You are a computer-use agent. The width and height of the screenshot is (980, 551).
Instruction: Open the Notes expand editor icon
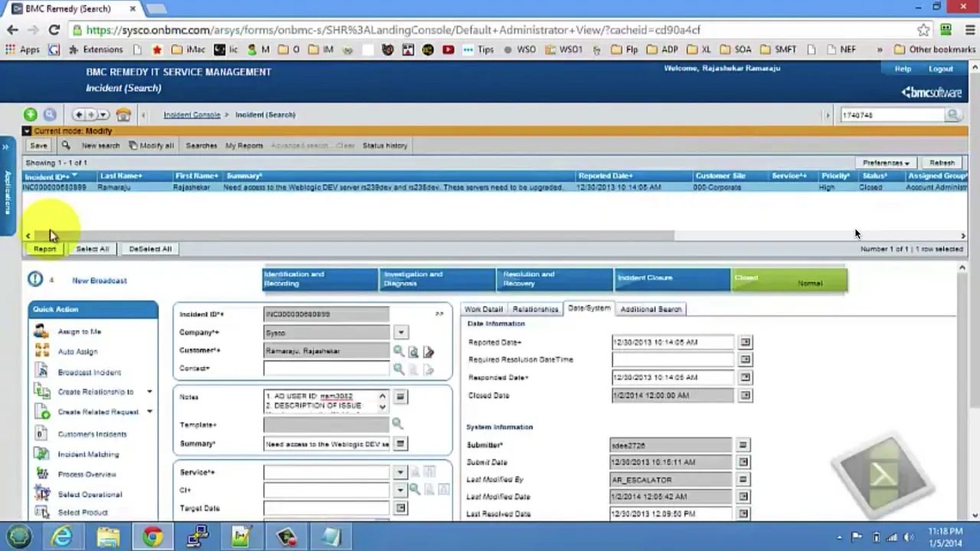click(x=400, y=397)
